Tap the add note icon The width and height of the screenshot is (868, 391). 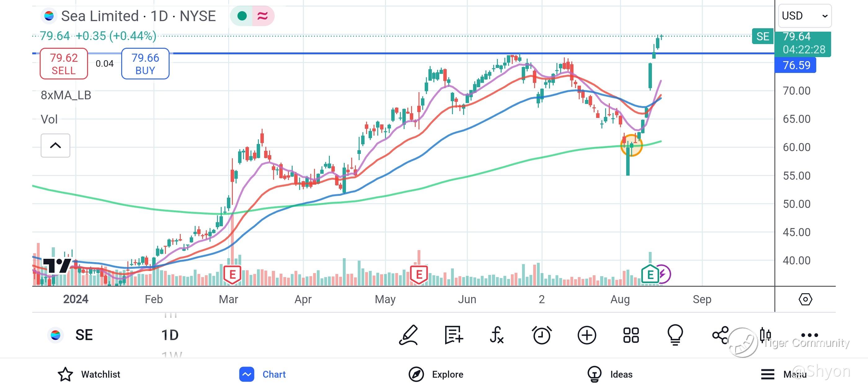tap(453, 335)
